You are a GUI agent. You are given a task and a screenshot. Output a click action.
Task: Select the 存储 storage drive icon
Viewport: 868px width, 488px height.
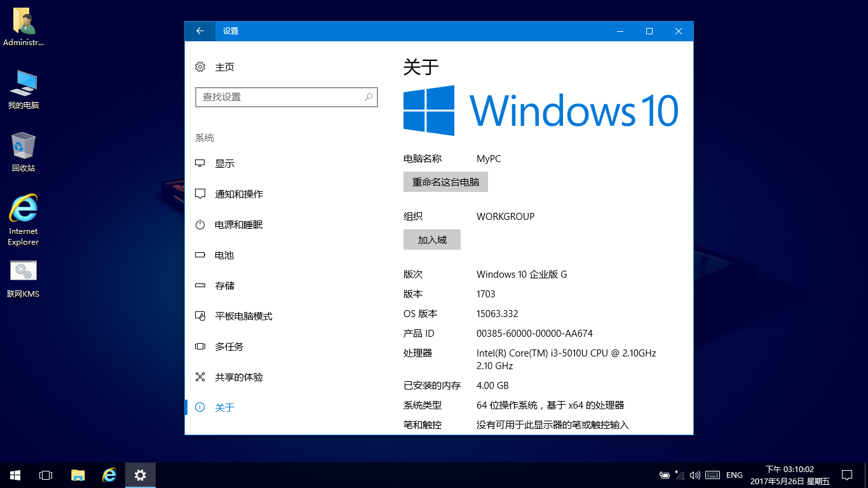pos(200,285)
